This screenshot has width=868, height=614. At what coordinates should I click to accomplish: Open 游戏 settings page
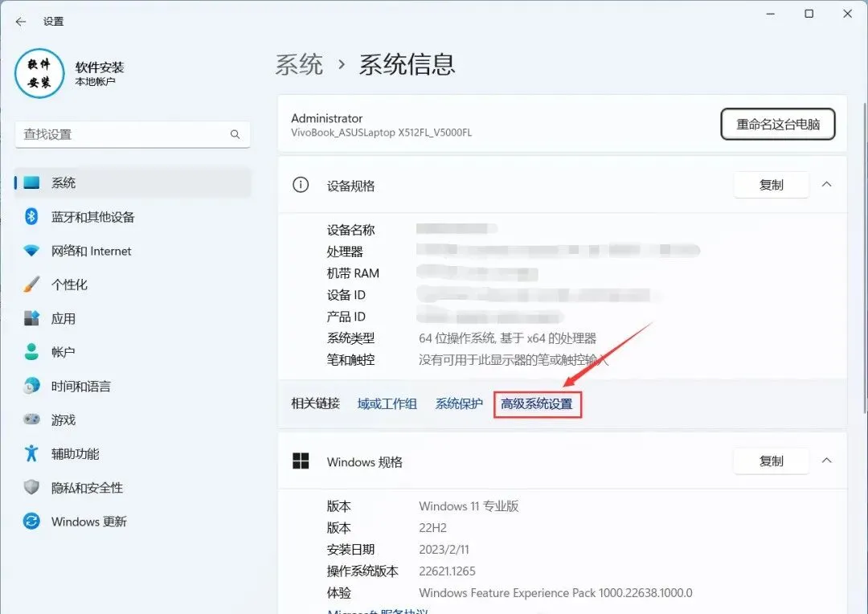(x=133, y=420)
